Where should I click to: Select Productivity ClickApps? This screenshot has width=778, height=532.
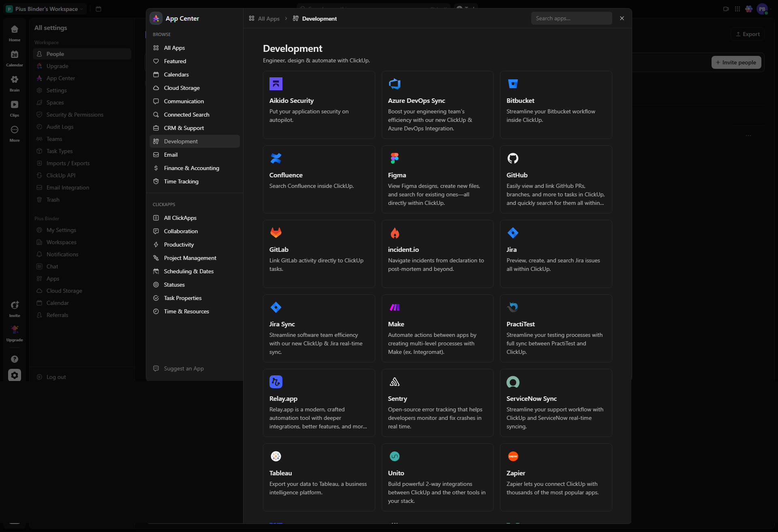coord(194,245)
